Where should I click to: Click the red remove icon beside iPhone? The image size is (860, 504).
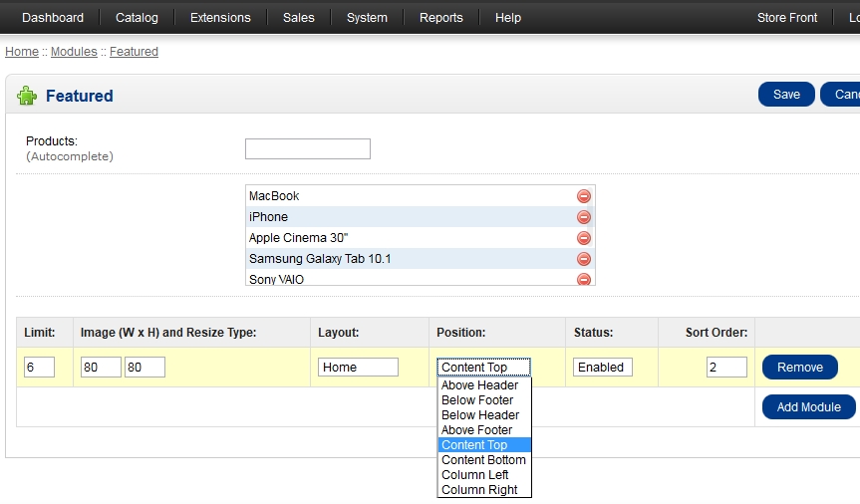[584, 217]
